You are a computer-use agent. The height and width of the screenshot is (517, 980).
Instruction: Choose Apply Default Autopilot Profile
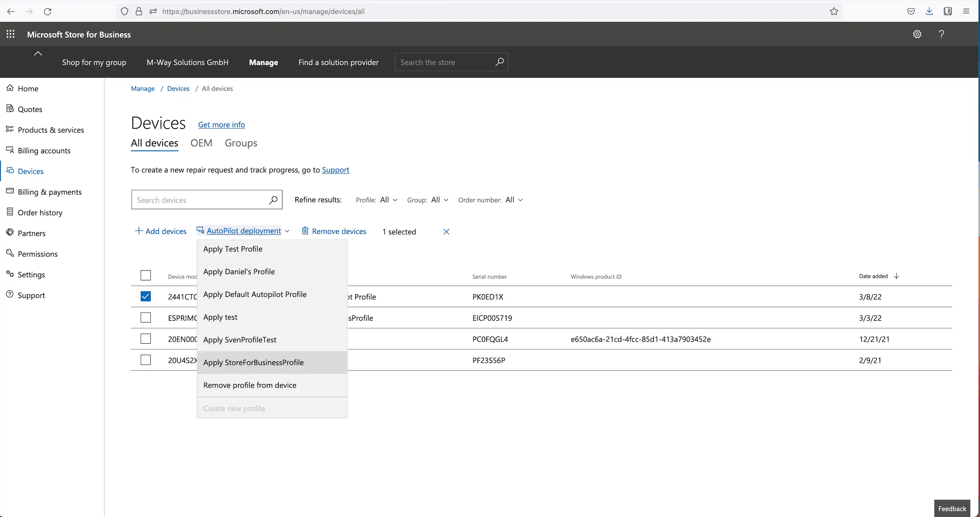[272, 294]
